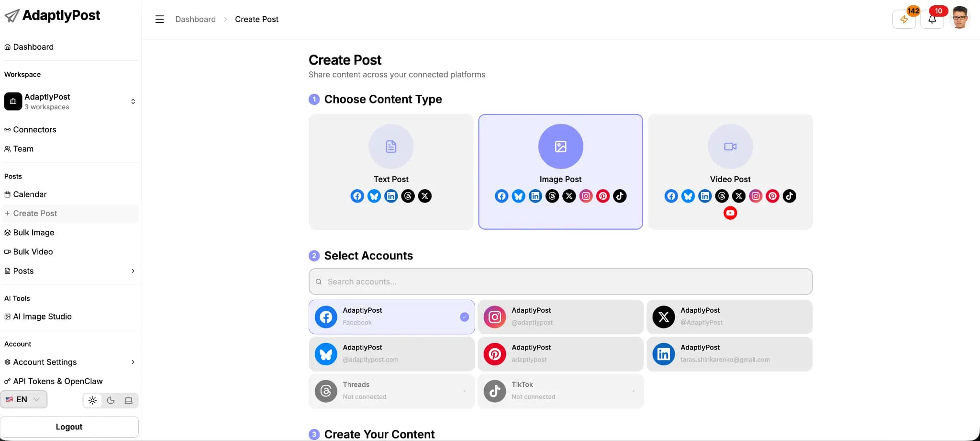
Task: Open AI Image Studio
Action: point(70,317)
